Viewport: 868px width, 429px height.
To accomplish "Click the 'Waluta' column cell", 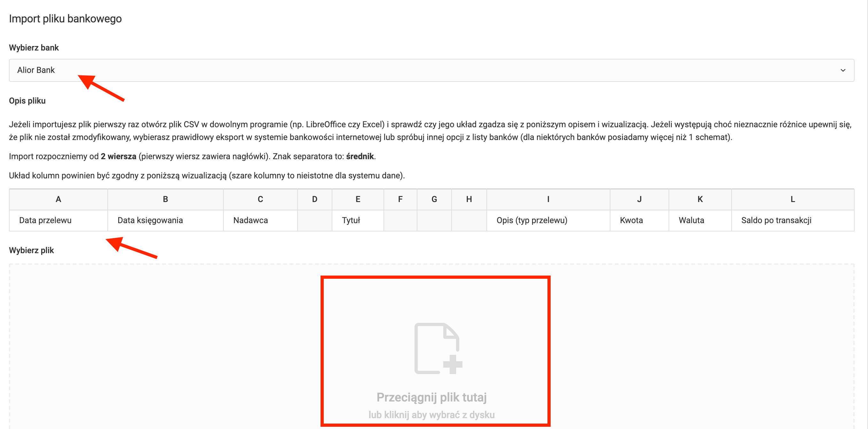I will [x=691, y=220].
